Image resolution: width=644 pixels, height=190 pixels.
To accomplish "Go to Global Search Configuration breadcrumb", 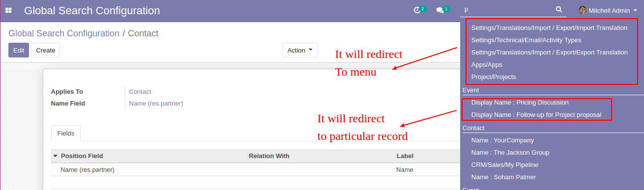I will (64, 33).
